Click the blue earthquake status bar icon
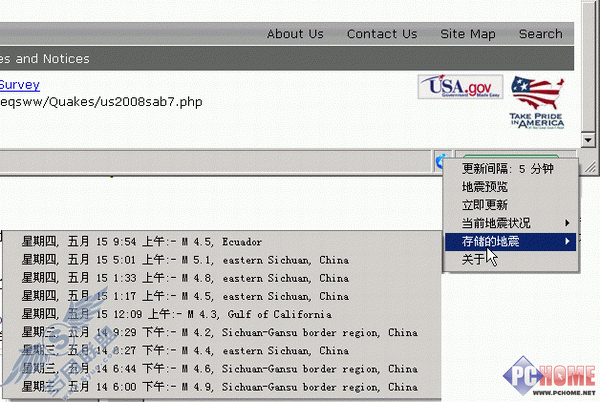The width and height of the screenshot is (600, 402). click(440, 161)
